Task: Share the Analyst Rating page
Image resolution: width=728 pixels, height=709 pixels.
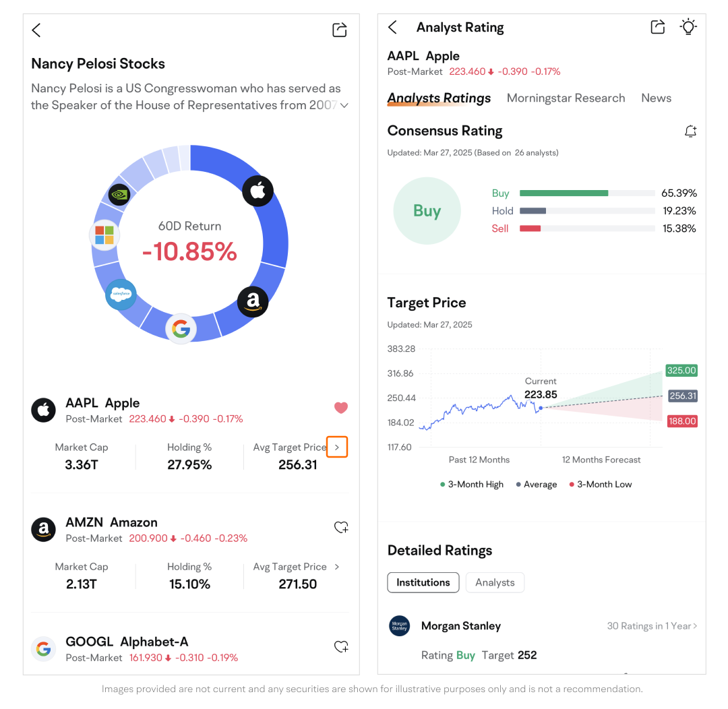Action: pos(657,27)
